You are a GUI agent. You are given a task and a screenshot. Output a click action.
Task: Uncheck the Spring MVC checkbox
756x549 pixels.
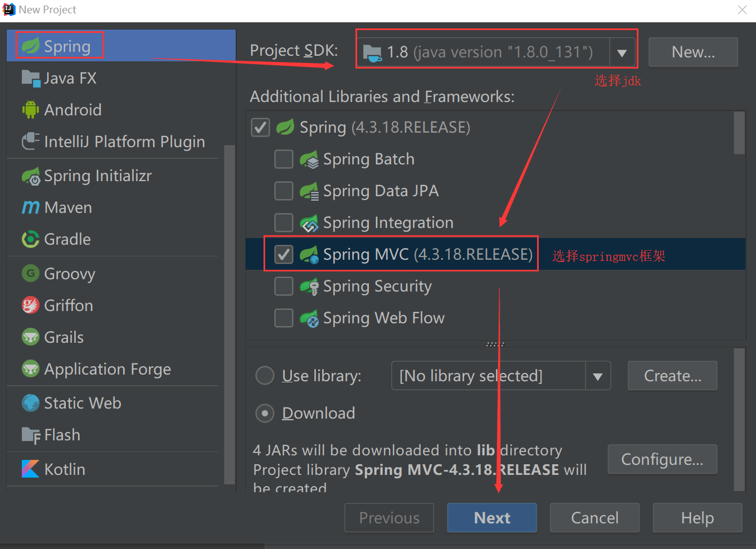pos(284,254)
